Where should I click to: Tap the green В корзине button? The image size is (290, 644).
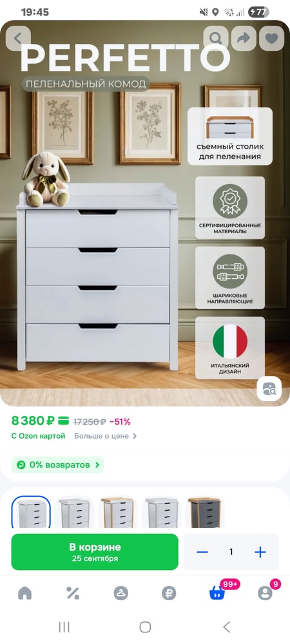pos(95,552)
